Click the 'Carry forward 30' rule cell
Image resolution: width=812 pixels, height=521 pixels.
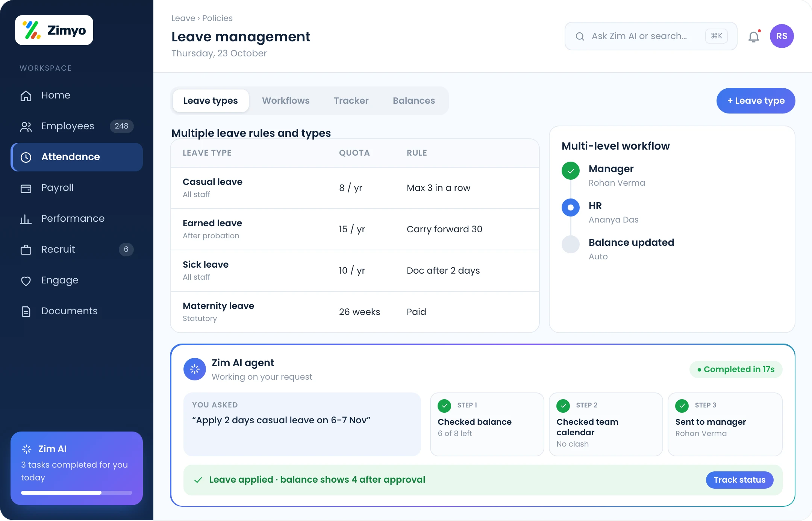coord(444,229)
